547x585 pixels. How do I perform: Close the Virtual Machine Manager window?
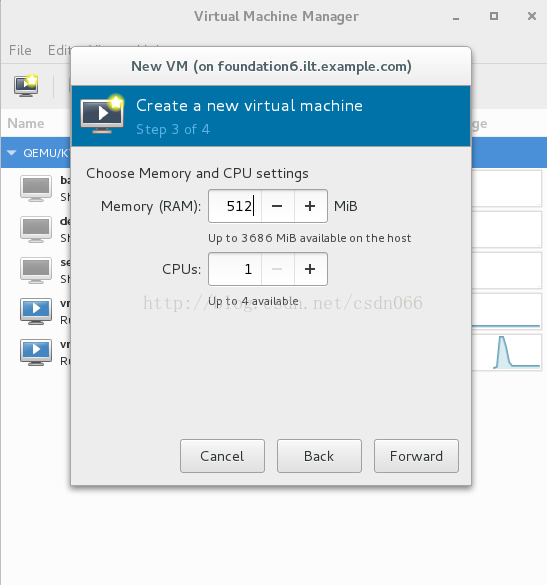point(532,16)
